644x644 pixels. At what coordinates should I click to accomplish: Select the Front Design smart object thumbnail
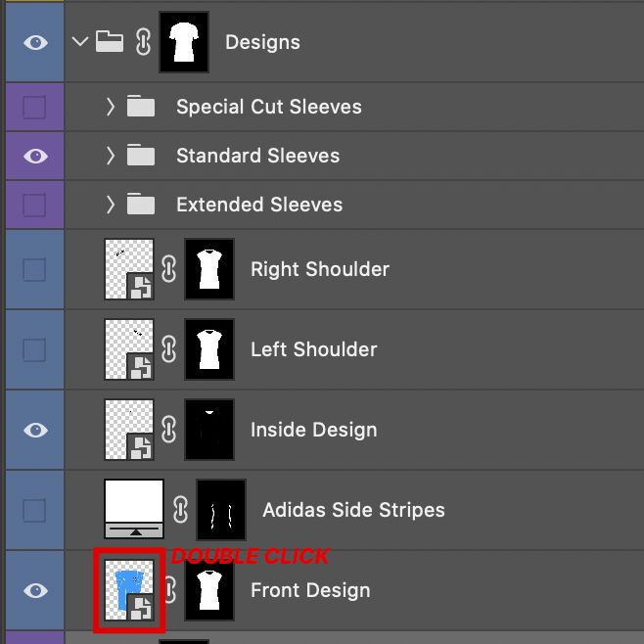[x=129, y=590]
